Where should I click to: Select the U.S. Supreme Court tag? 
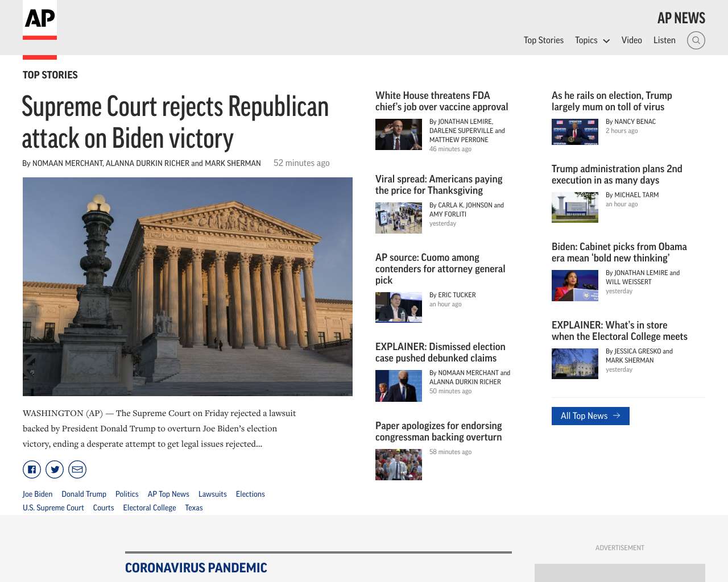point(53,508)
